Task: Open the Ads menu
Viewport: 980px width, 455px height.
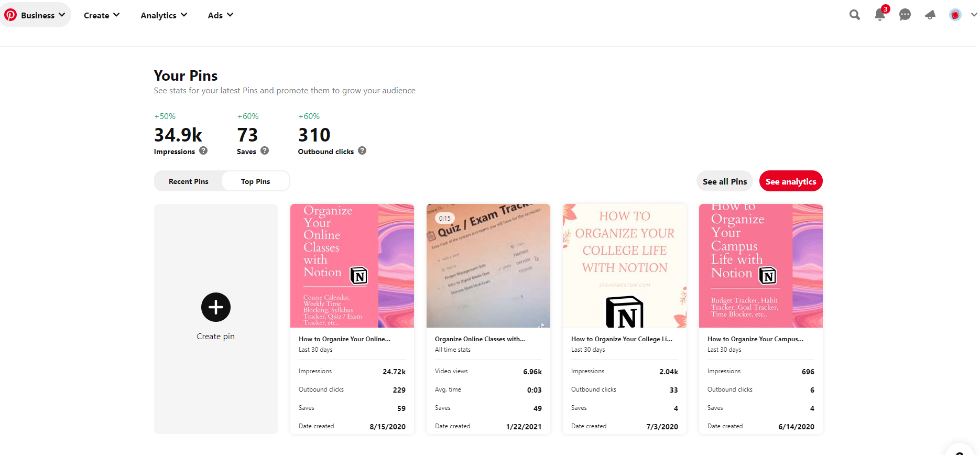Action: (220, 15)
